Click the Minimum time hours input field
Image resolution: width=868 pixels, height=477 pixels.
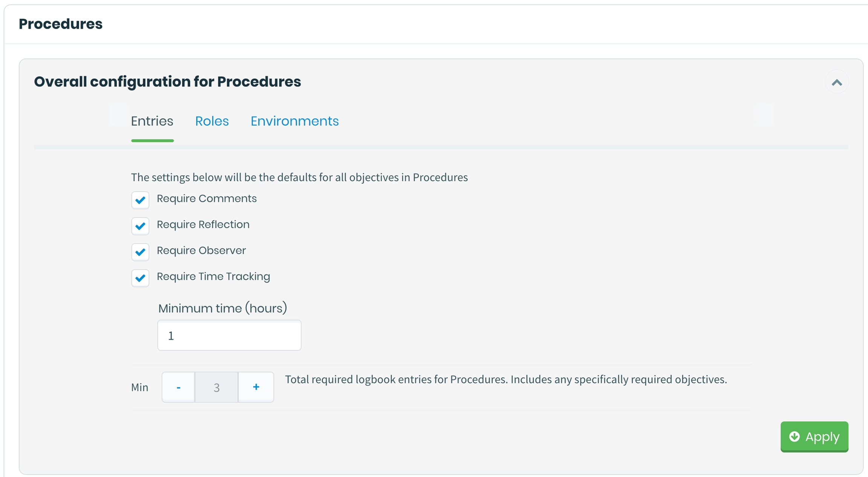pyautogui.click(x=229, y=335)
